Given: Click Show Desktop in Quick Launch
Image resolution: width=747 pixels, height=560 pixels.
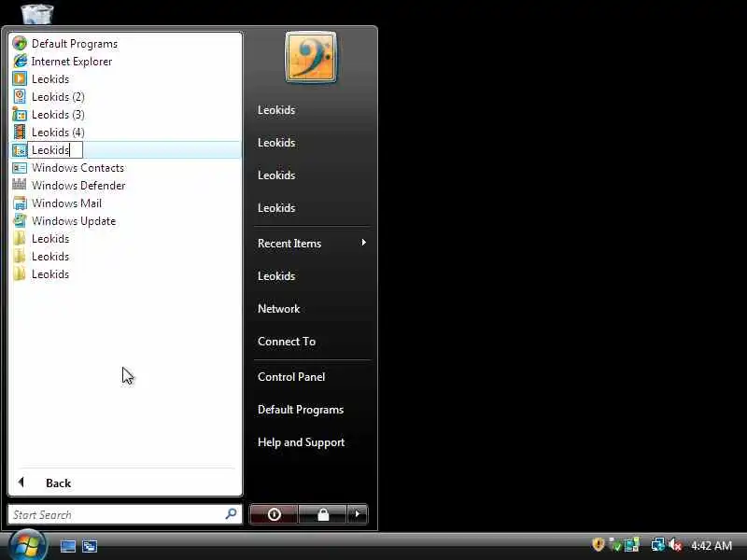Looking at the screenshot, I should click(x=67, y=546).
